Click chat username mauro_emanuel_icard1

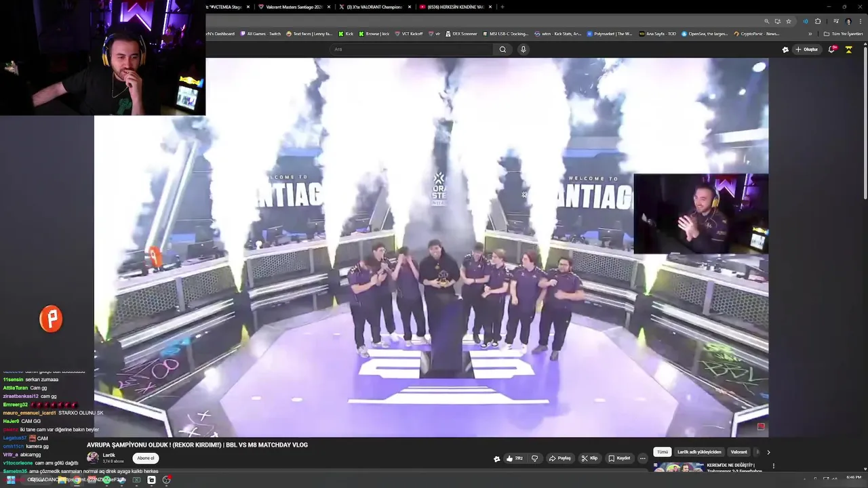pyautogui.click(x=29, y=413)
